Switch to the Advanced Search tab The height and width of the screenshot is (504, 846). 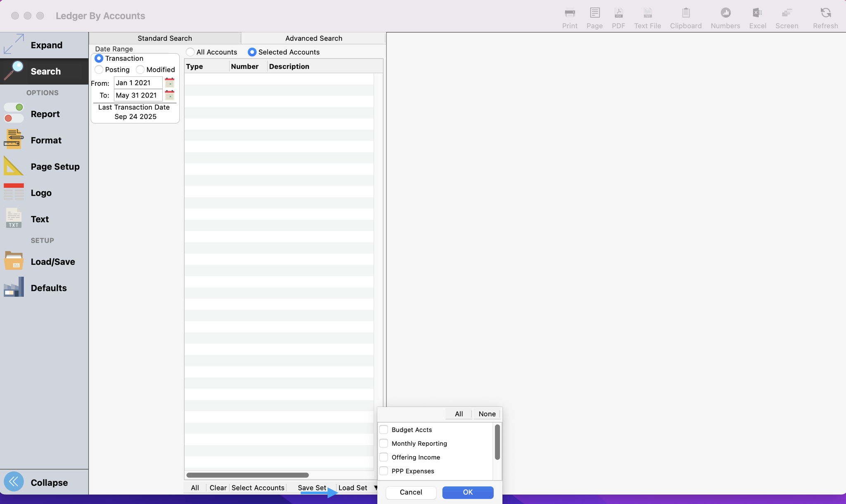click(314, 38)
